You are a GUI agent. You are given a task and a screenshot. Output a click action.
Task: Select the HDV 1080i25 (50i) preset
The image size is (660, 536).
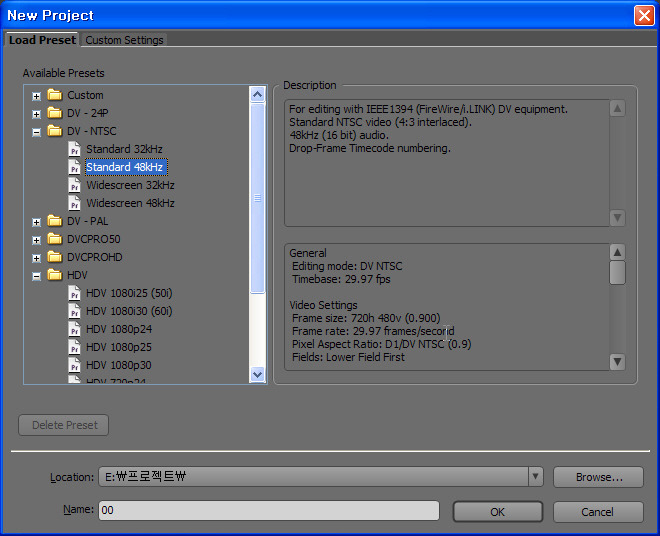pos(129,293)
